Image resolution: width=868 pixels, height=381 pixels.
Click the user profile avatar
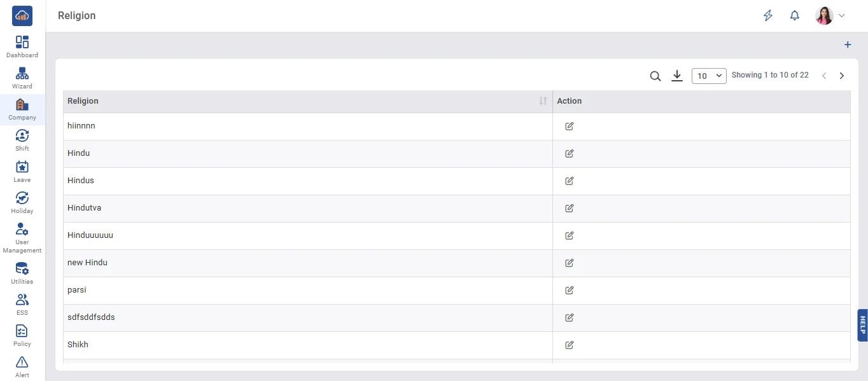[x=824, y=16]
